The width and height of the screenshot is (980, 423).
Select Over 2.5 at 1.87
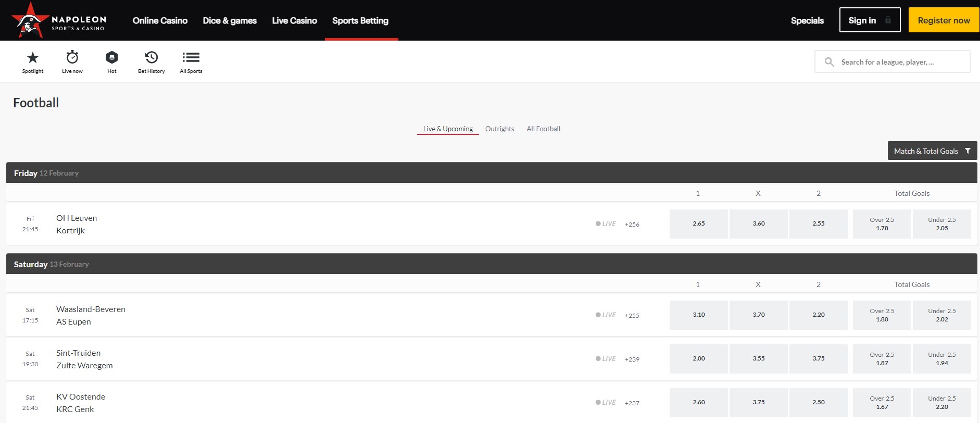[x=882, y=358]
